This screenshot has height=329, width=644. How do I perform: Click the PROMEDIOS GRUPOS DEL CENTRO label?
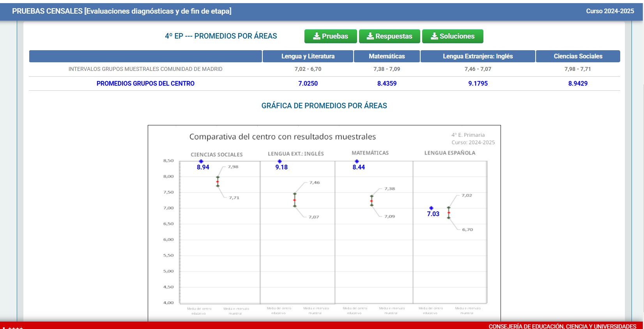[145, 83]
